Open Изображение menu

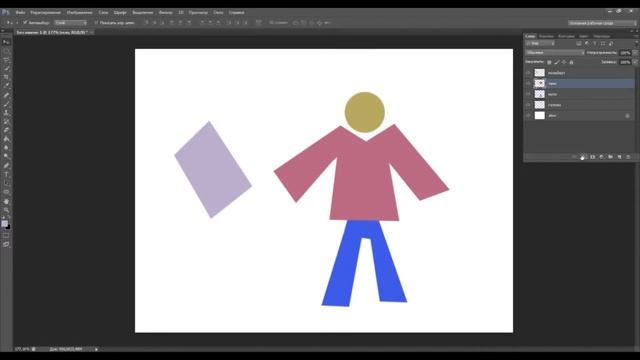(x=80, y=13)
